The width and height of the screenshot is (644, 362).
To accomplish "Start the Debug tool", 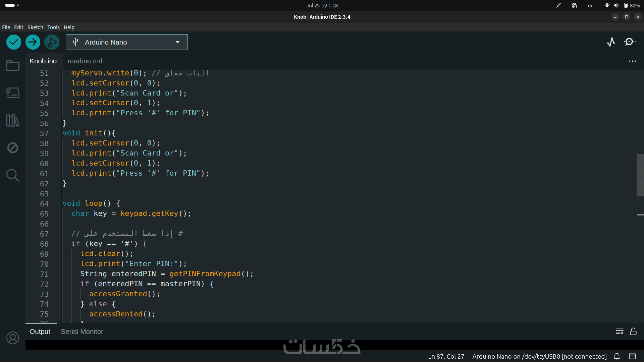I will (52, 42).
